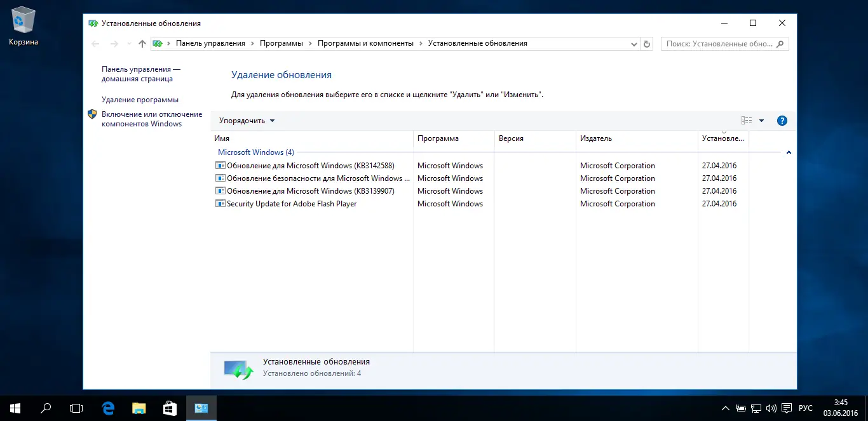868x421 pixels.
Task: Click the network tray icon
Action: 756,408
